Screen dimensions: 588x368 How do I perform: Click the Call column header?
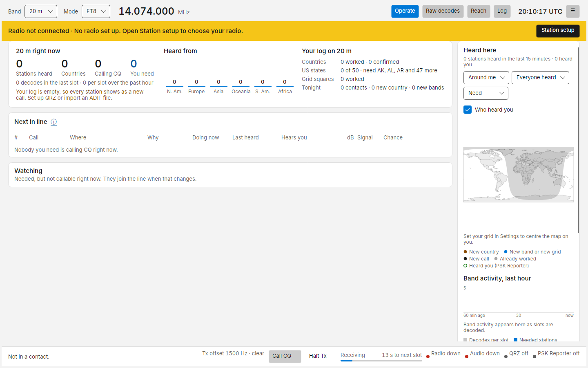(x=33, y=138)
